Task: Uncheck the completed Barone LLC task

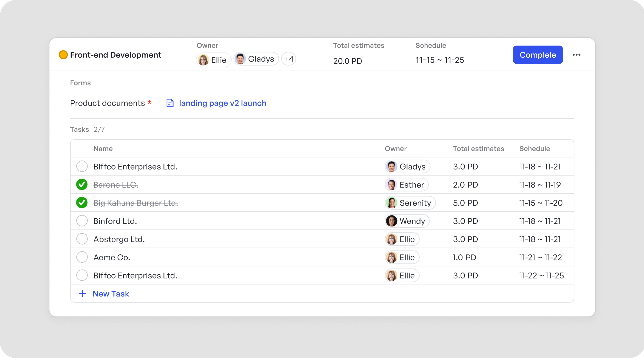Action: [82, 185]
